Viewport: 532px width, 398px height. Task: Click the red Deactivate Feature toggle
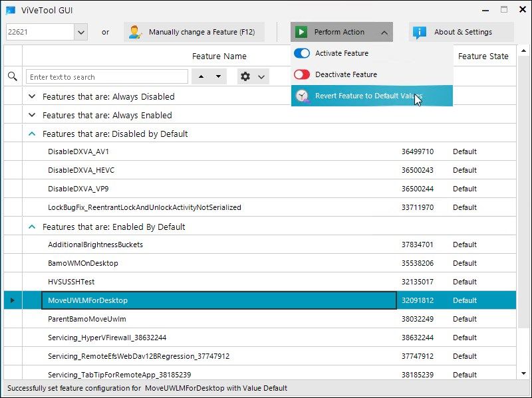pos(303,74)
